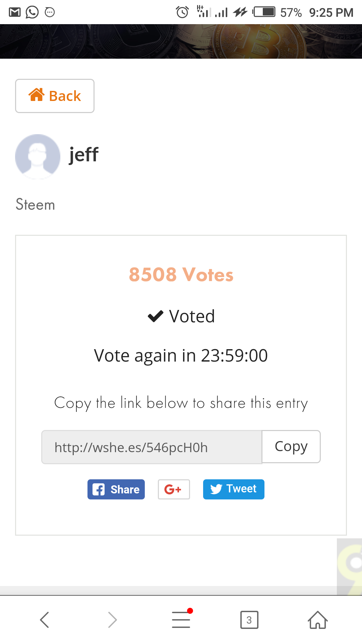Tap the WhatsApp notification icon
Image resolution: width=362 pixels, height=644 pixels.
32,12
